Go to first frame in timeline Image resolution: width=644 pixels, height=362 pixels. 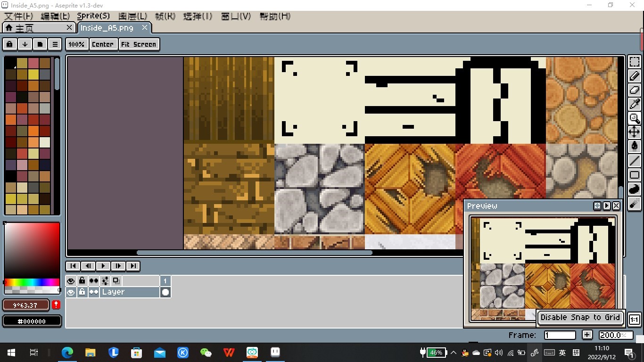point(73,266)
